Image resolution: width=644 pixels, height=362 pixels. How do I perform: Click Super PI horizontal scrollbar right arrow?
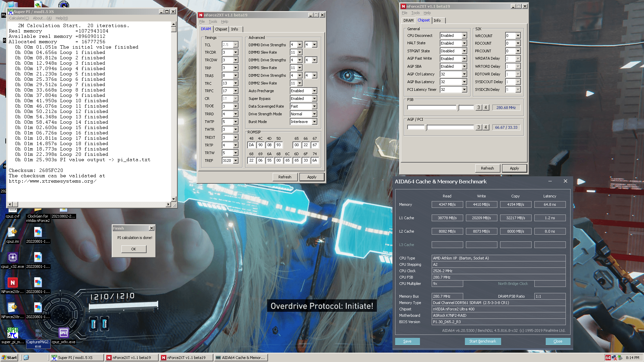pos(168,204)
